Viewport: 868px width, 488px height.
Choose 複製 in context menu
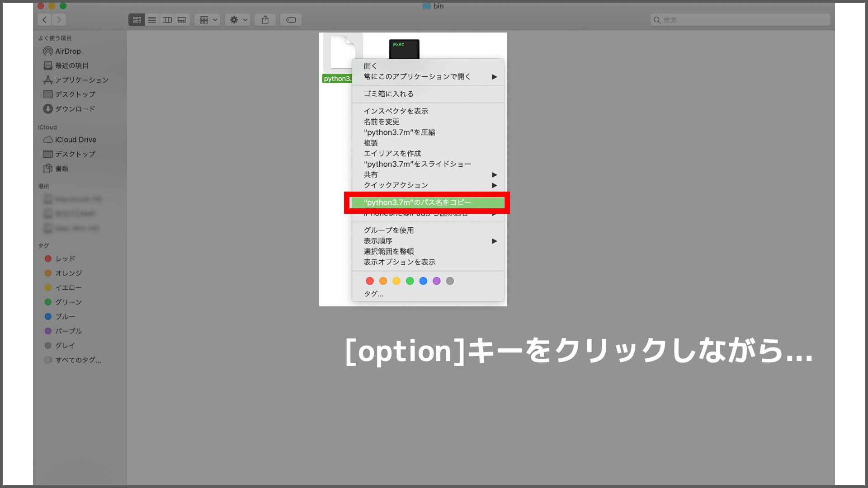point(428,143)
